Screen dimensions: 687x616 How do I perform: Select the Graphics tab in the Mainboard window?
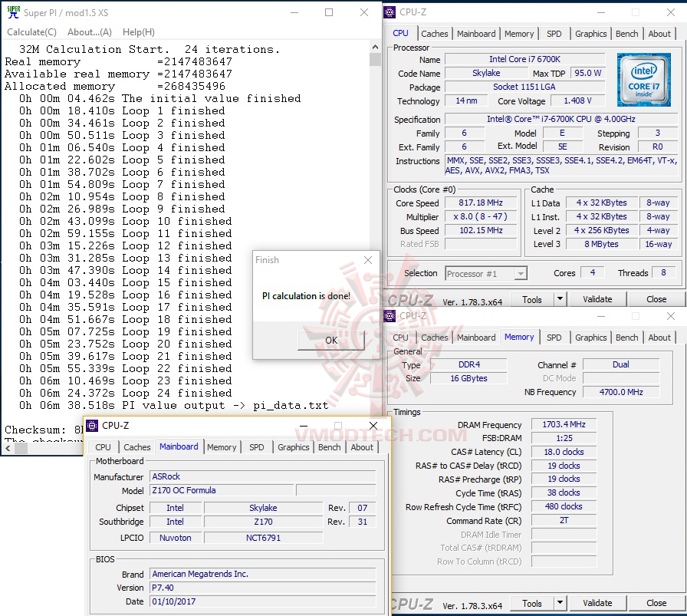293,447
